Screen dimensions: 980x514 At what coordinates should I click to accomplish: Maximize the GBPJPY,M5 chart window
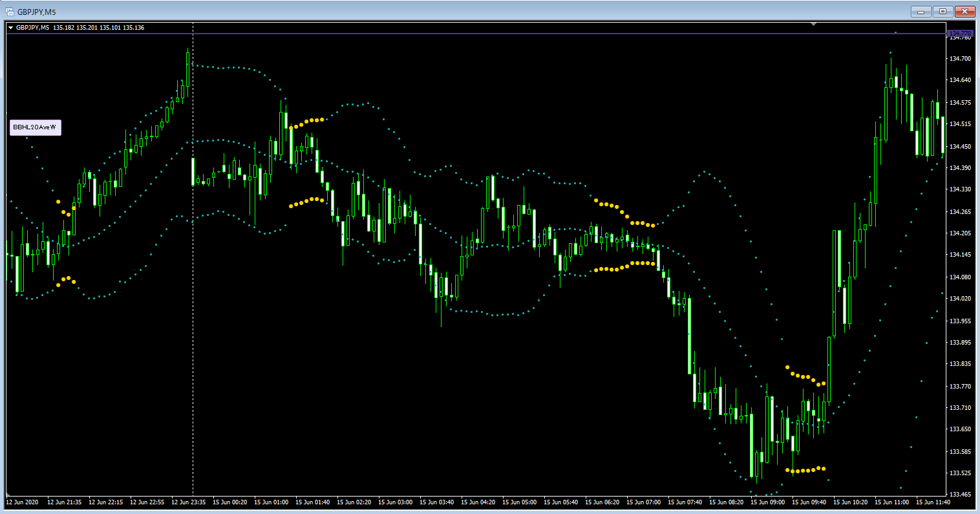tap(942, 12)
